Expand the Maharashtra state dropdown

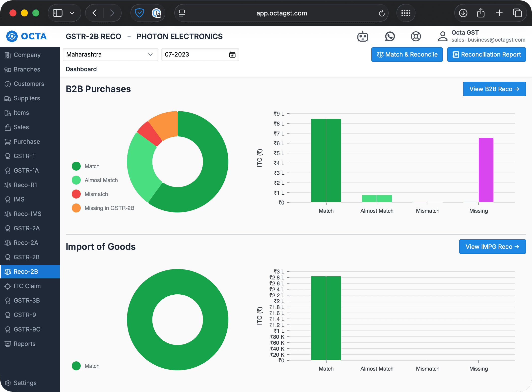110,55
